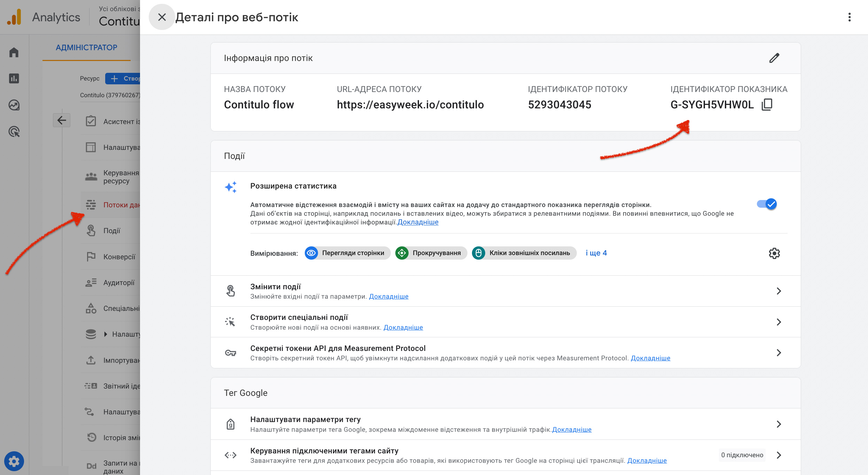The image size is (868, 475).
Task: Open the three-dot more options menu
Action: click(x=850, y=17)
